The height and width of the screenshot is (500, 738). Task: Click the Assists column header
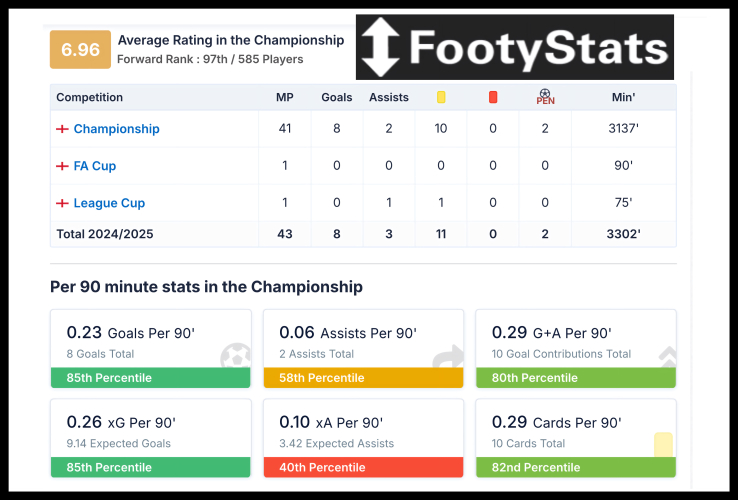(389, 97)
